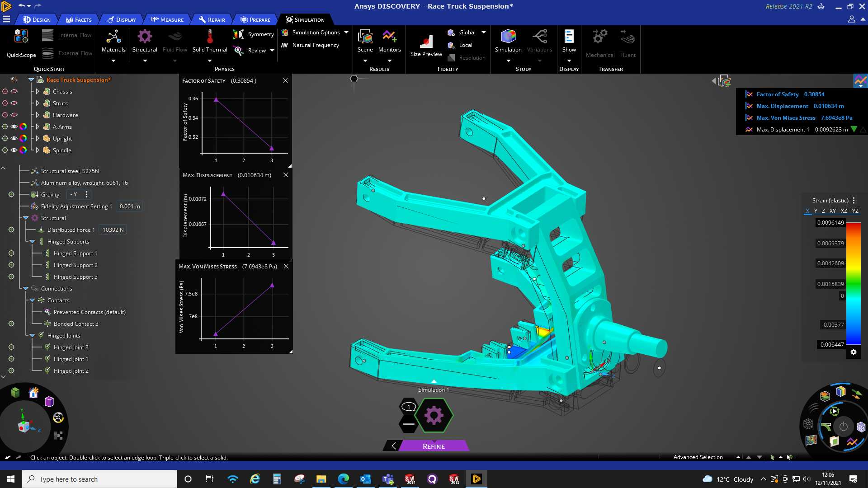Screen dimensions: 868x488
Task: Toggle Bonded Contact 3 activation
Action: 11,324
